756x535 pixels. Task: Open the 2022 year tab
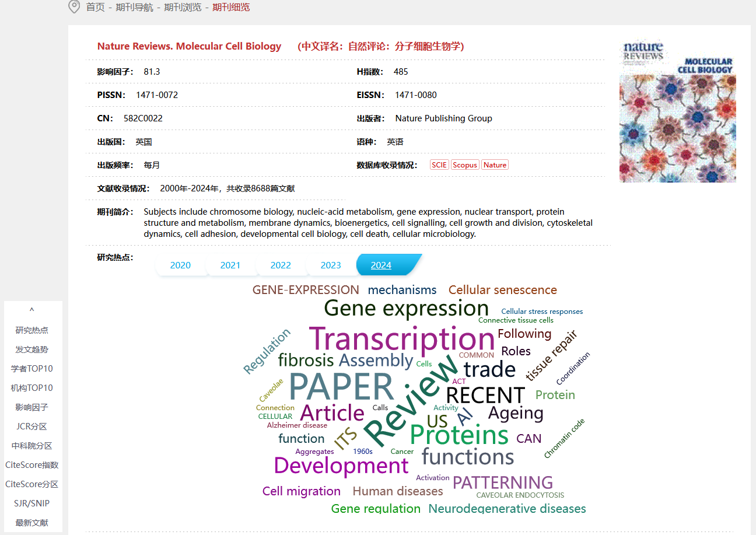281,265
